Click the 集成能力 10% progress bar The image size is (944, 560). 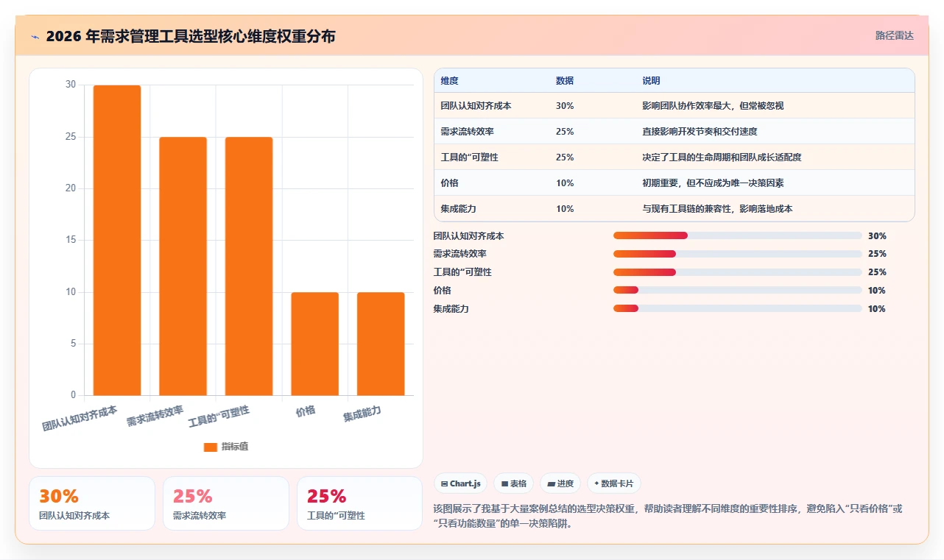click(x=737, y=309)
